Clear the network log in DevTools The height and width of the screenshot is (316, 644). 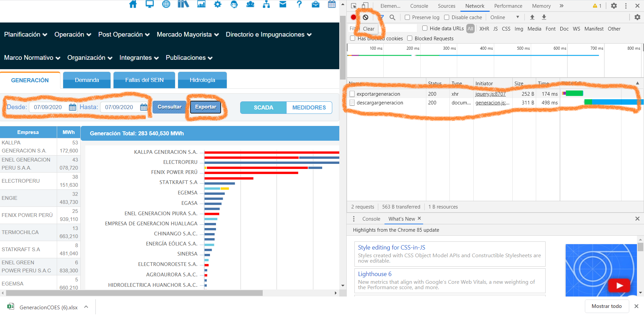(366, 17)
